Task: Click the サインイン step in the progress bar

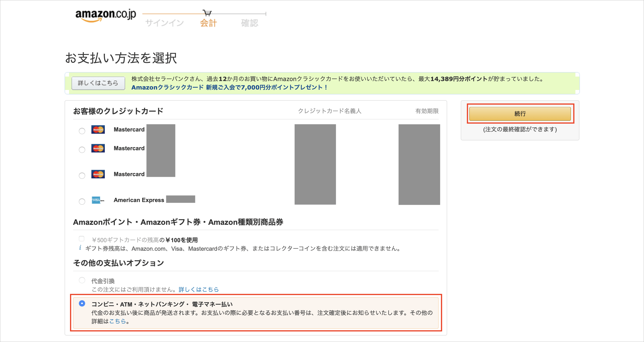Action: click(165, 23)
